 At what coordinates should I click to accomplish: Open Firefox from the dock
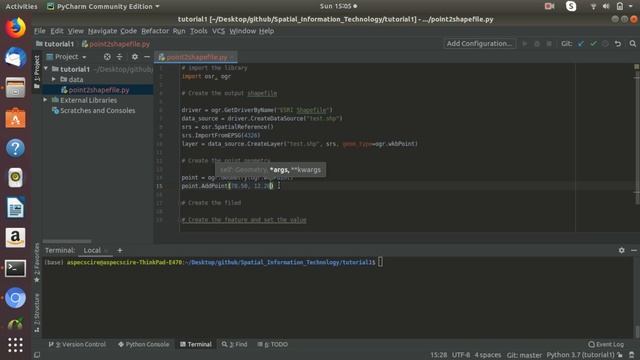[16, 28]
